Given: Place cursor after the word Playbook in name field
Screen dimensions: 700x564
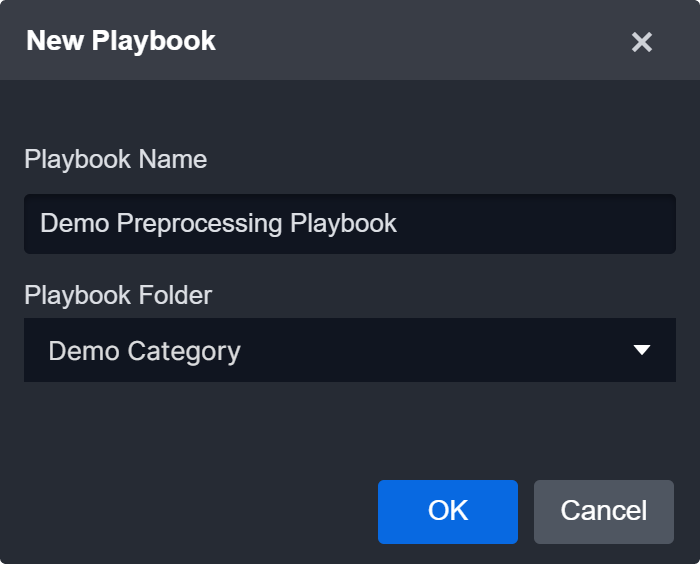Looking at the screenshot, I should [x=399, y=223].
